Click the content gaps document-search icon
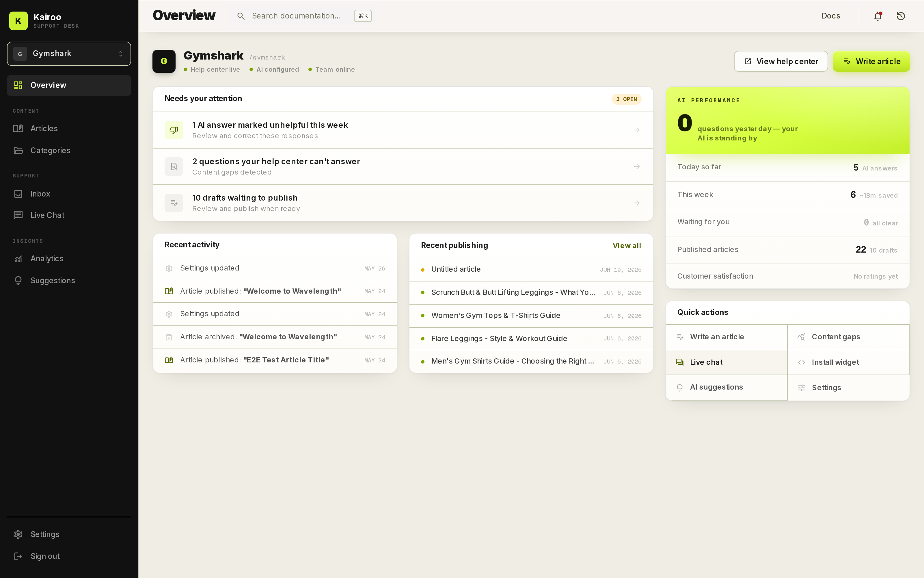924x578 pixels. 174,166
